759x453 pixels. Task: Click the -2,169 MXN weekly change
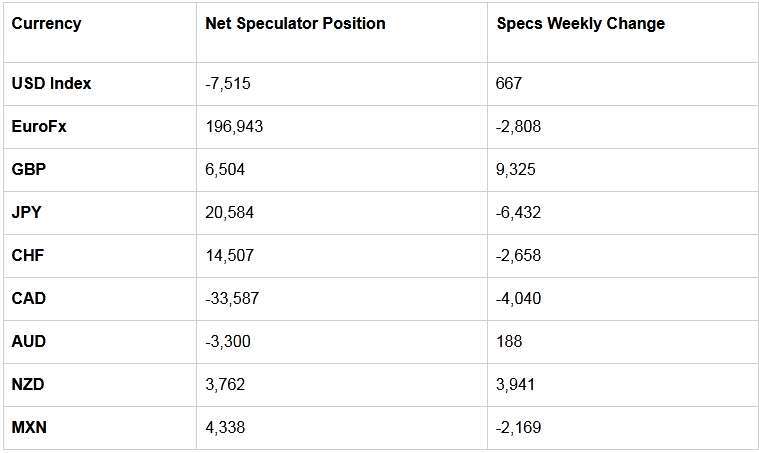pyautogui.click(x=518, y=428)
